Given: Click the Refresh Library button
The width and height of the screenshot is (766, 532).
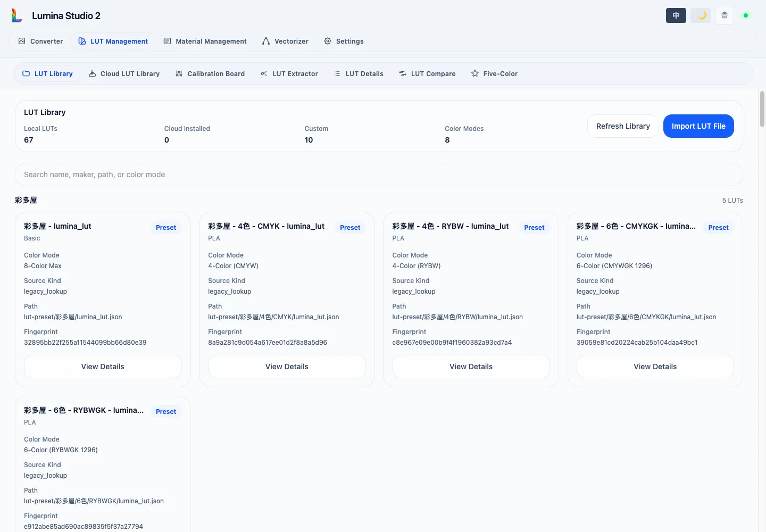Looking at the screenshot, I should pyautogui.click(x=623, y=126).
